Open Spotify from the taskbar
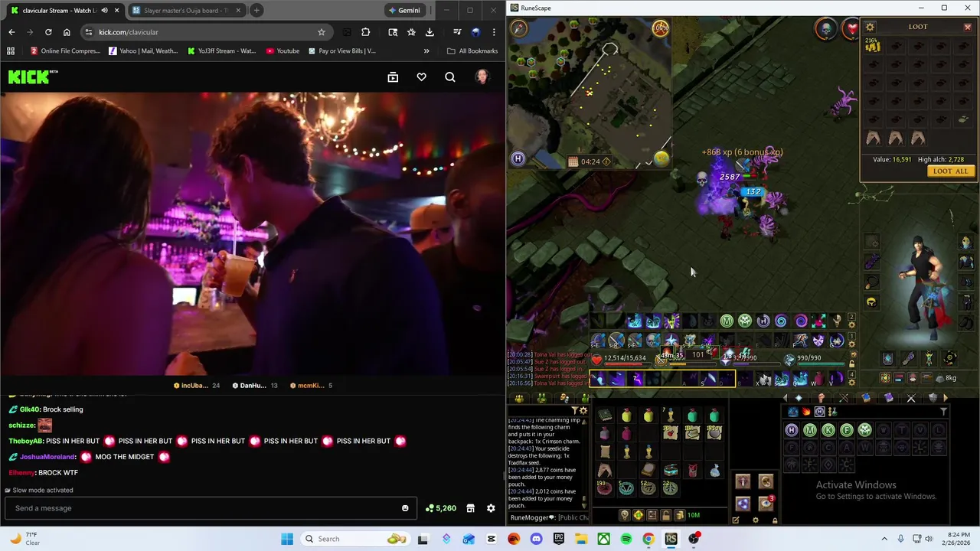Image resolution: width=980 pixels, height=551 pixels. tap(626, 539)
